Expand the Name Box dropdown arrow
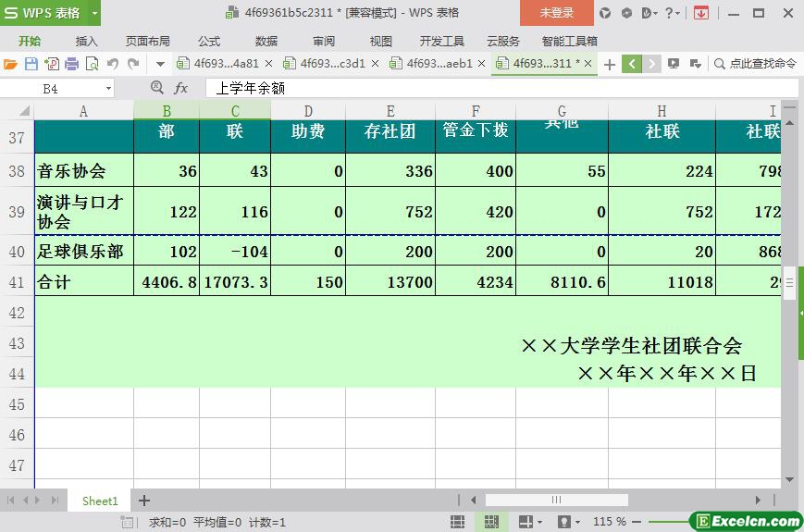This screenshot has width=804, height=532. click(x=108, y=89)
